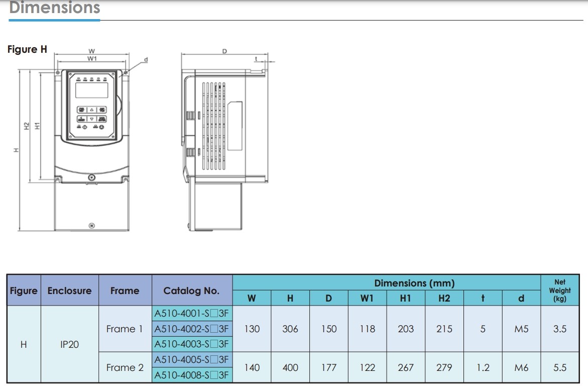Viewport: 588px width, 386px height.
Task: Select the Frame 2 t value "1.2"
Action: pyautogui.click(x=483, y=367)
